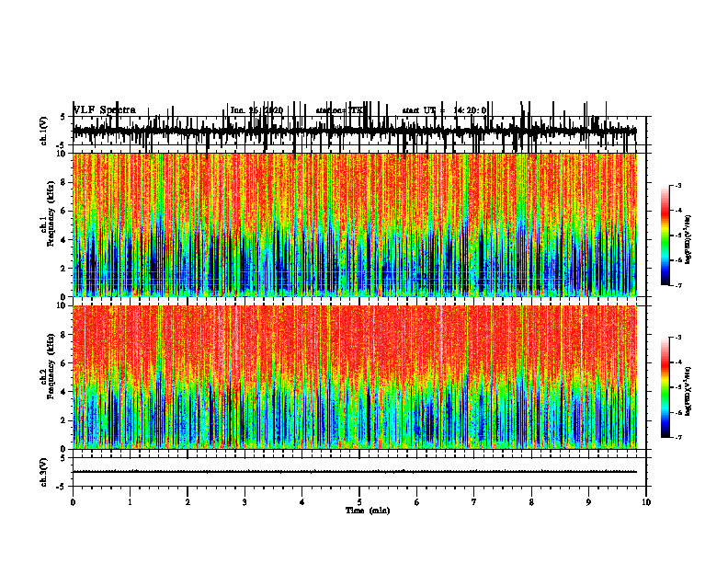Click the ch.2 spectrogram "10" kHz tick label
This screenshot has height=563, width=728.
tap(63, 305)
